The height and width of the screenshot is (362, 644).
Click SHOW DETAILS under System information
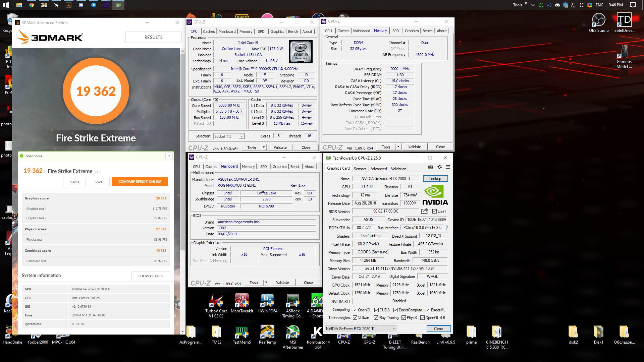(x=151, y=276)
